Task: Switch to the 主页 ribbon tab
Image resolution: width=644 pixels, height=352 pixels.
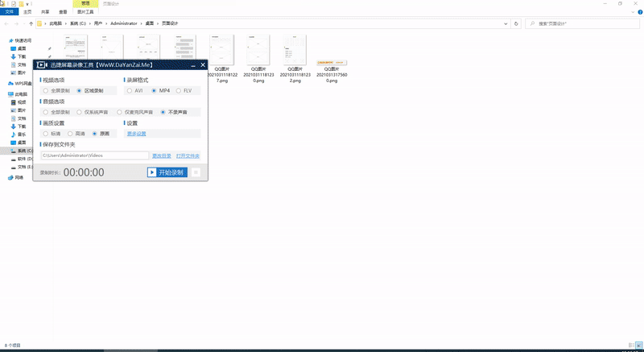Action: [x=27, y=12]
